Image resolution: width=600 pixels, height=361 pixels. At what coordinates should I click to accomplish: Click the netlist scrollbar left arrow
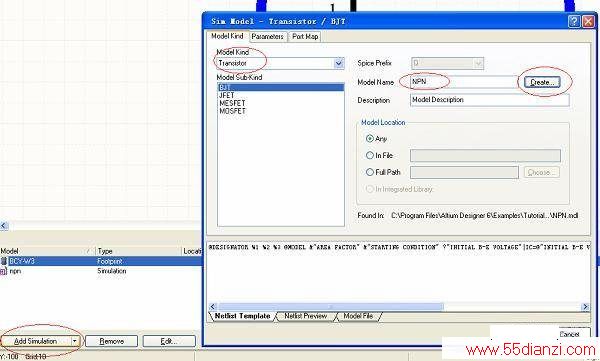(x=213, y=306)
